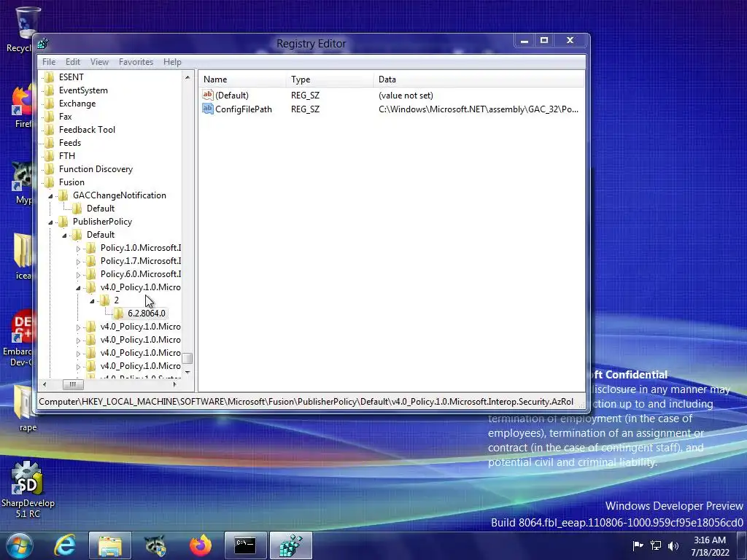Click the Windows Start button
Viewport: 747px width, 560px height.
18,545
